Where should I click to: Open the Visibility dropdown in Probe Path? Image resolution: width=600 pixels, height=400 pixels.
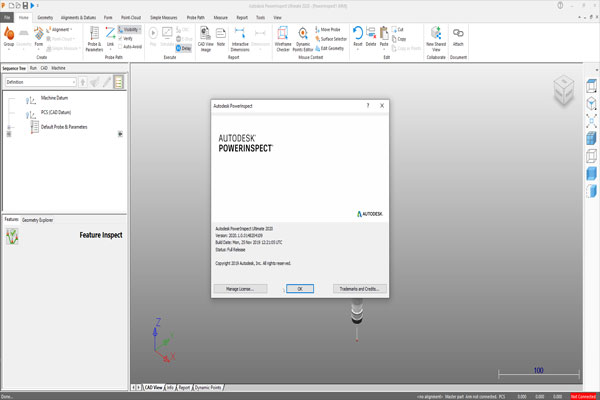[130, 30]
